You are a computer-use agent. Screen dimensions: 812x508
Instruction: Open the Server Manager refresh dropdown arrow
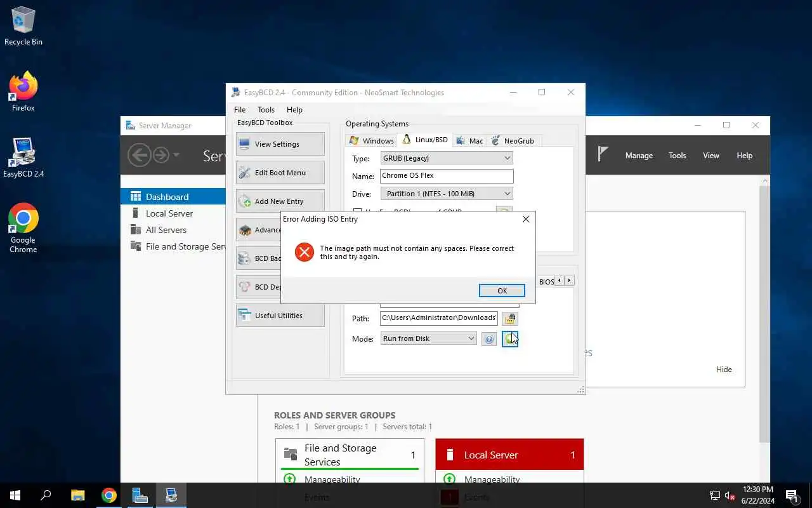[176, 155]
